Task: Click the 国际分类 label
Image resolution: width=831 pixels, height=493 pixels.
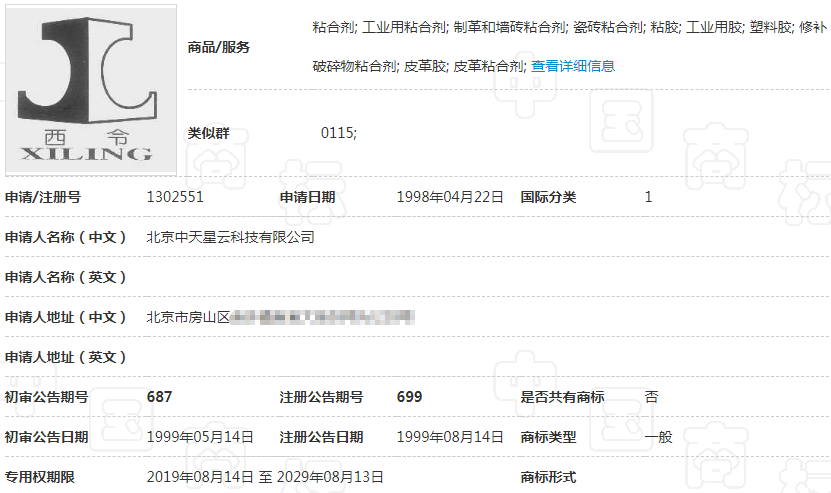Action: point(548,197)
